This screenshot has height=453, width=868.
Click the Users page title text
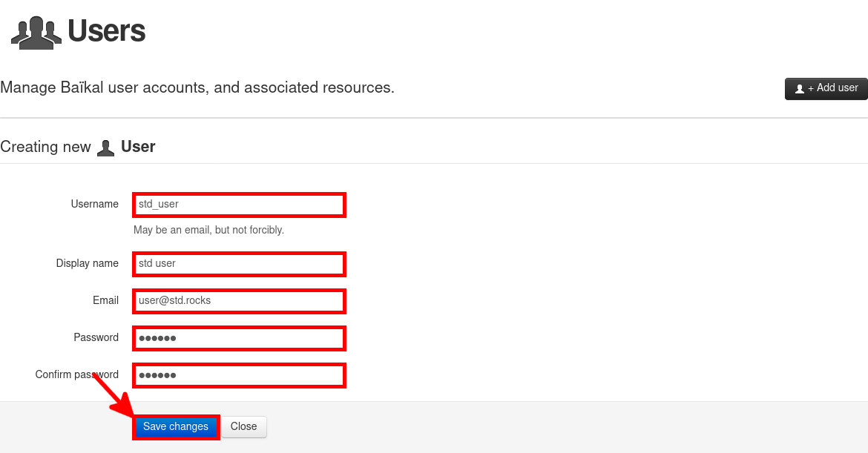pyautogui.click(x=106, y=31)
